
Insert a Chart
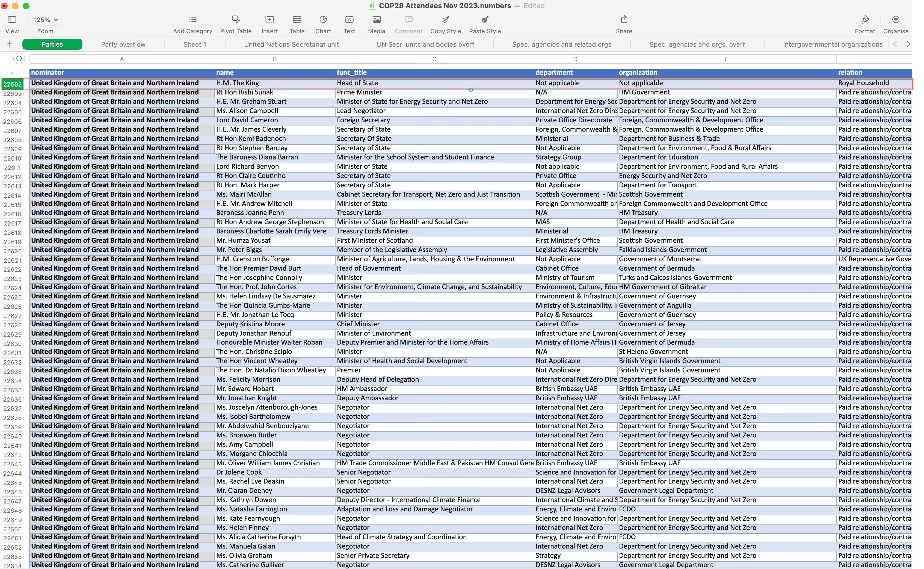pyautogui.click(x=323, y=20)
